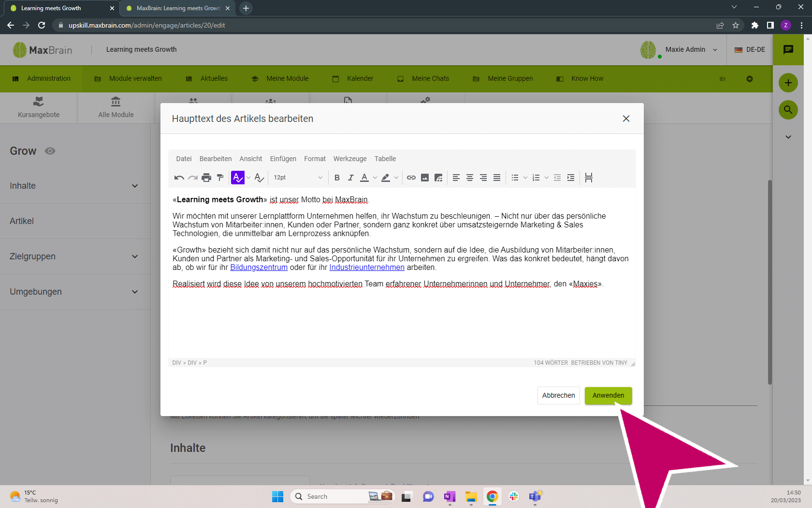Open the Einfügen menu

[x=283, y=159]
